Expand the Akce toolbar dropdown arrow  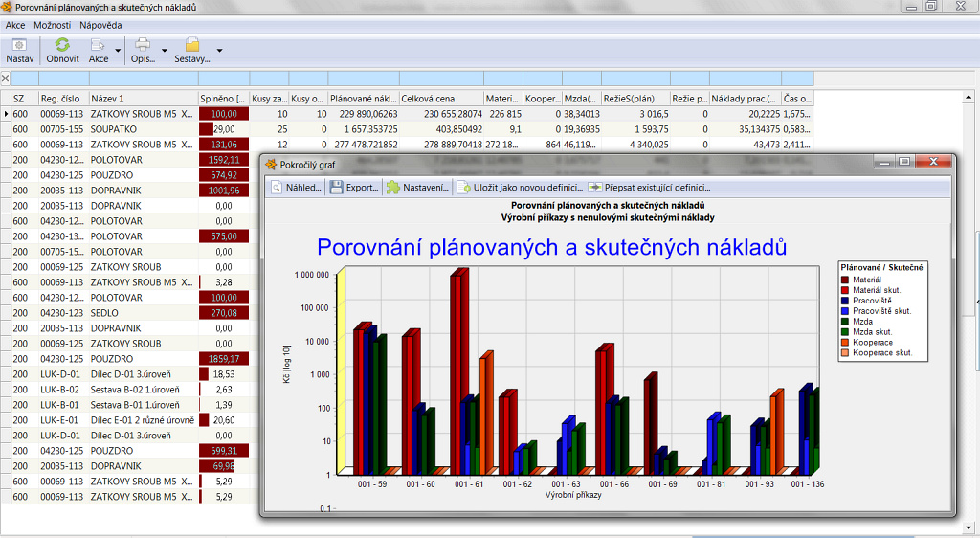(x=119, y=51)
